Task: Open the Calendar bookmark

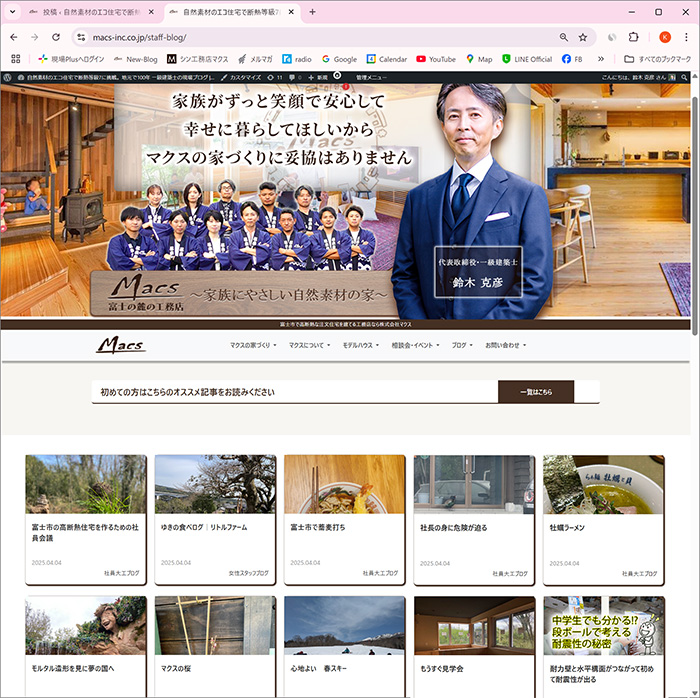Action: pyautogui.click(x=387, y=59)
